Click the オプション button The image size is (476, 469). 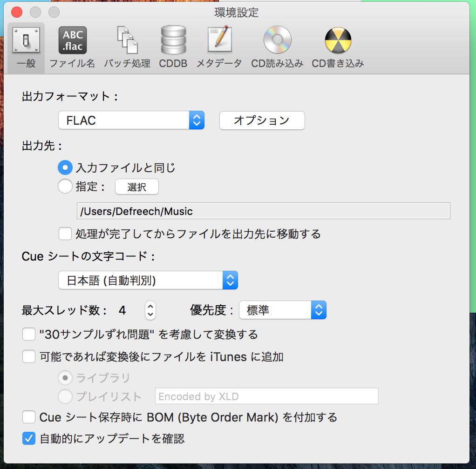click(x=262, y=120)
